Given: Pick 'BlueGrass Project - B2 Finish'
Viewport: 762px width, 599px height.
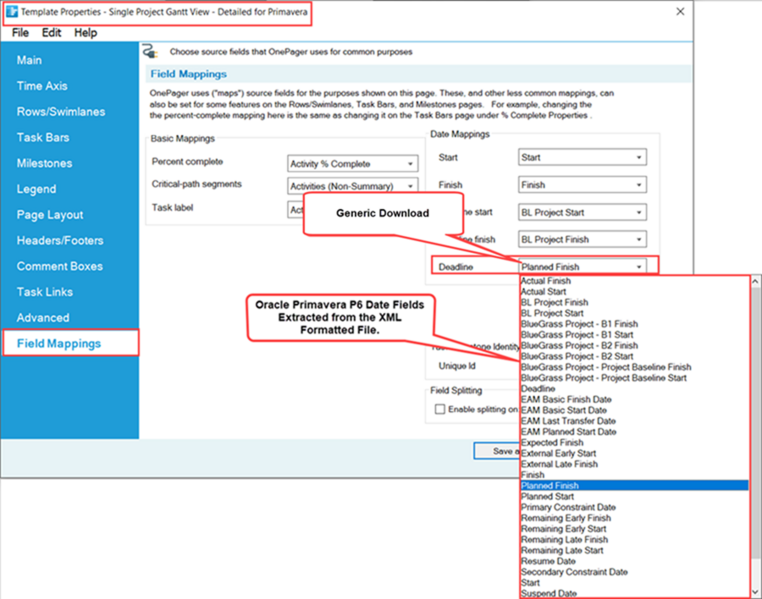Looking at the screenshot, I should [634, 345].
